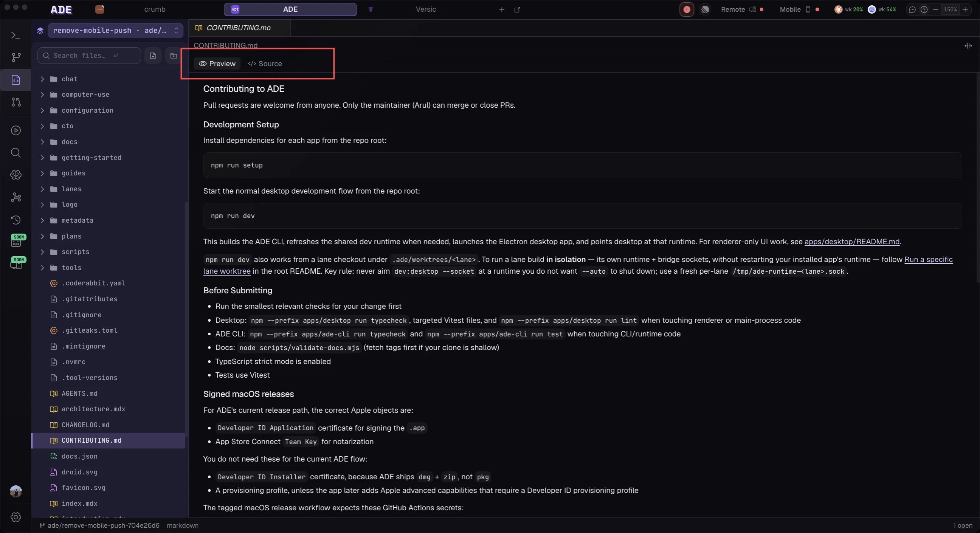Screen dimensions: 980x533
Task: Select the ADE project tab
Action: pyautogui.click(x=290, y=9)
